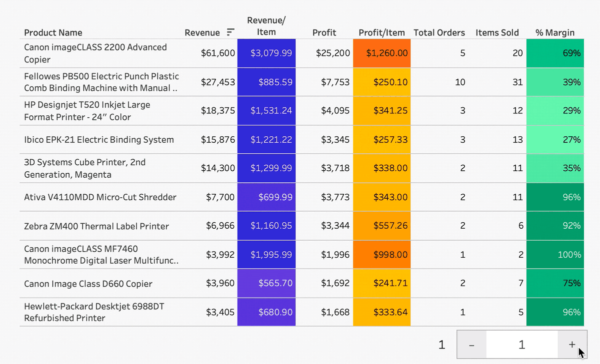Viewport: 600px width, 364px height.
Task: Click the Profit/Item column header
Action: [381, 32]
